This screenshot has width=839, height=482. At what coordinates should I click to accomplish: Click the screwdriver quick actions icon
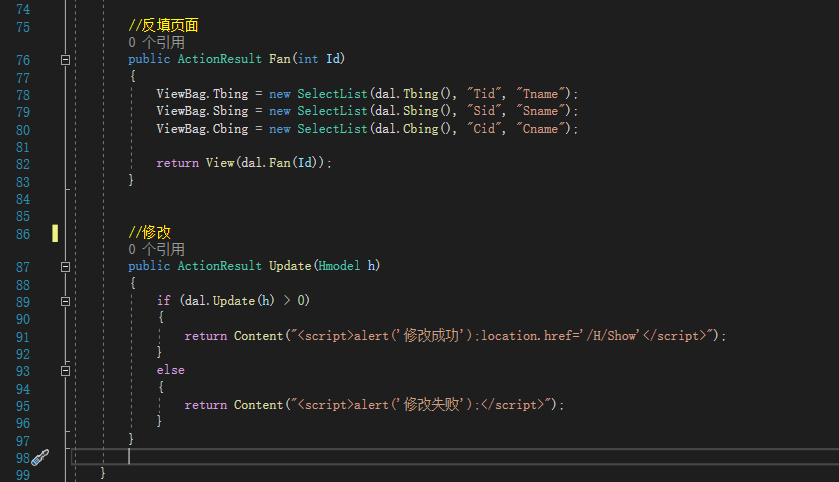pyautogui.click(x=40, y=457)
